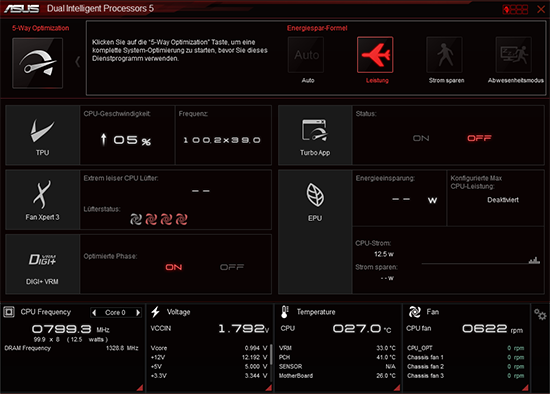Start the 5-Way Optimization speedometer button

(x=38, y=63)
